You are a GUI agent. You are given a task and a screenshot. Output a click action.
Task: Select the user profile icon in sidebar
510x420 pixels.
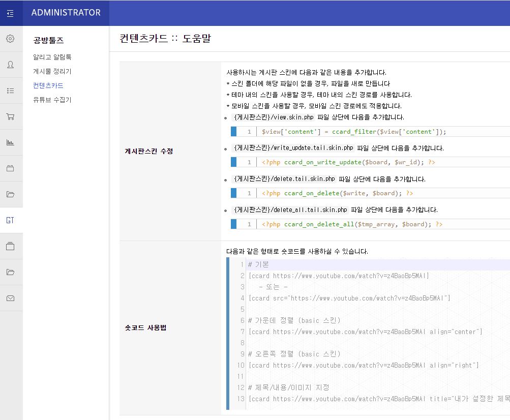click(11, 65)
